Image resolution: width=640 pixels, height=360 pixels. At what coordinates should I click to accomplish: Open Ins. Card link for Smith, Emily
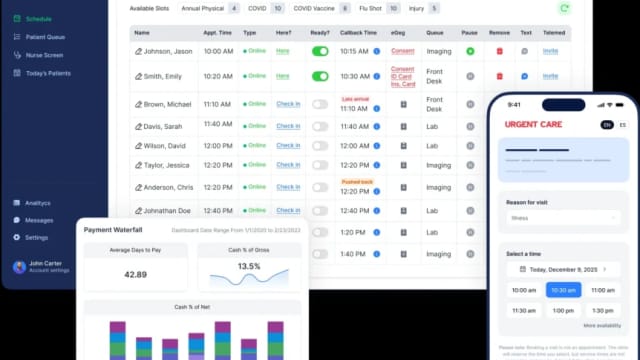(403, 84)
